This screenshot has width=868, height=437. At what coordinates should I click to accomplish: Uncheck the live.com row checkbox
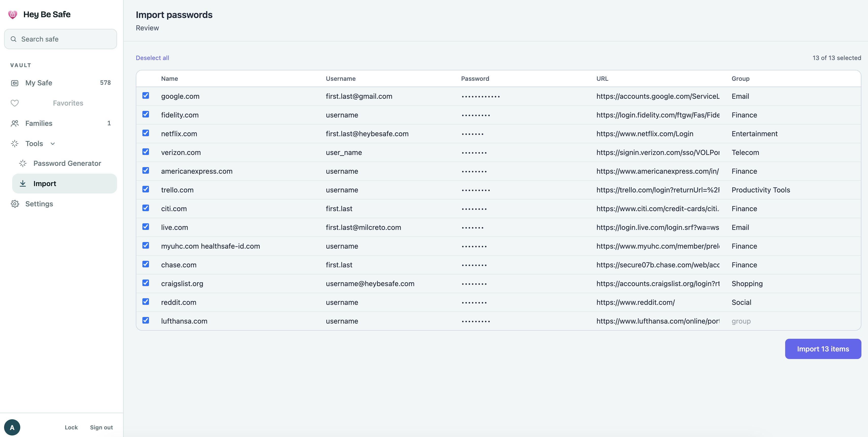(146, 227)
